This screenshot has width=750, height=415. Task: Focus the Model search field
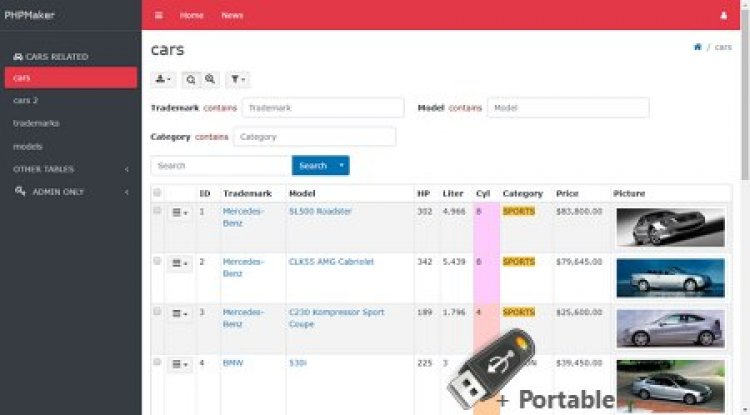[568, 108]
